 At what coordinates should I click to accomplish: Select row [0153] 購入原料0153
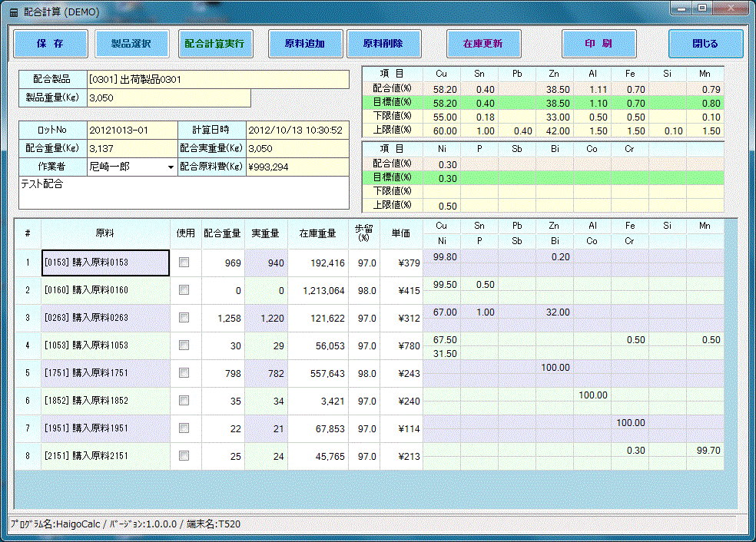pyautogui.click(x=105, y=263)
